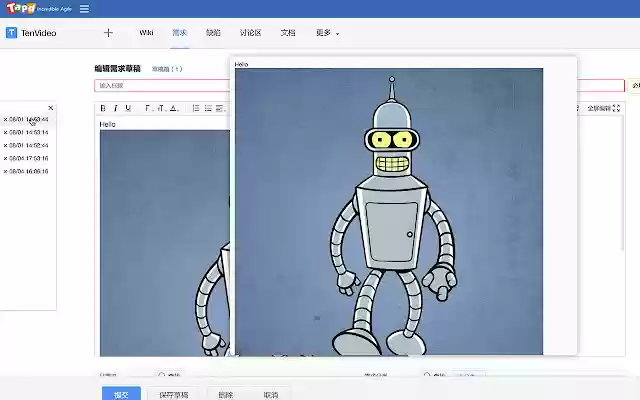Image resolution: width=640 pixels, height=400 pixels.
Task: Click the 全屏编辑 fullscreen edit button
Action: (604, 108)
